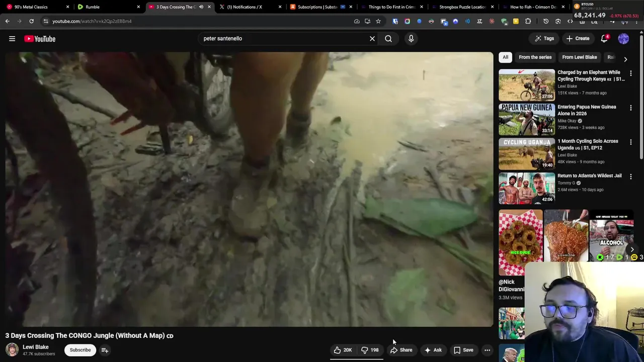This screenshot has width=644, height=362.
Task: Select the From Lewi Blake chip
Action: [x=579, y=57]
